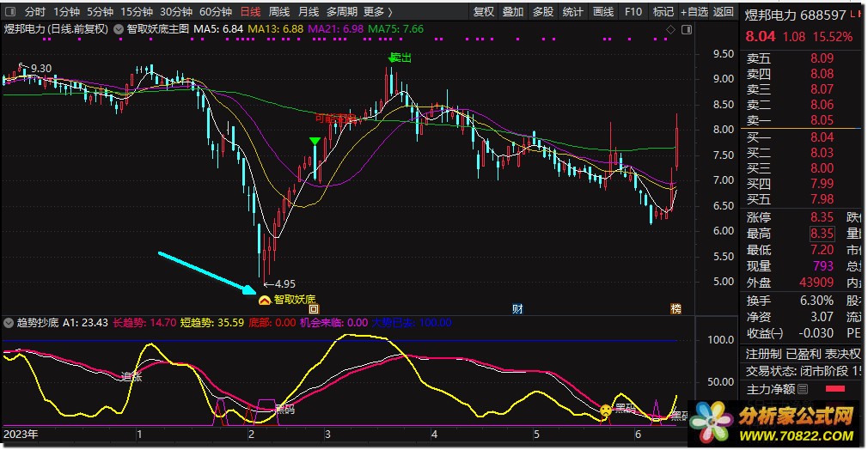Click the stock title 煜邦电力 688597

795,15
